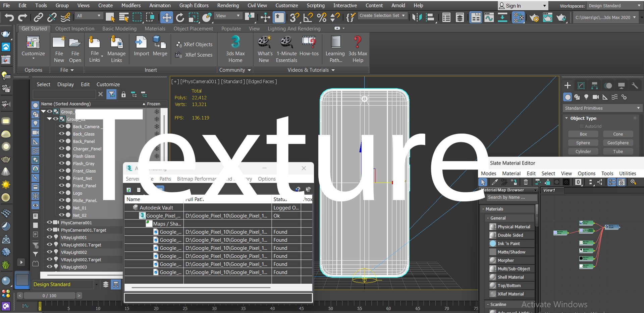The height and width of the screenshot is (313, 644).
Task: Hide the Charger_Panel object via eye icon
Action: (62, 148)
